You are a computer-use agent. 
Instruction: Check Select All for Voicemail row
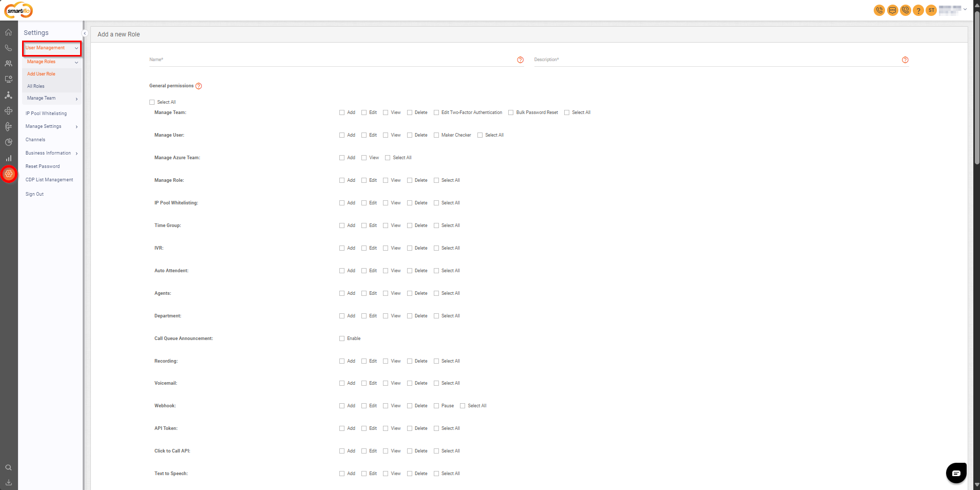[x=436, y=383]
